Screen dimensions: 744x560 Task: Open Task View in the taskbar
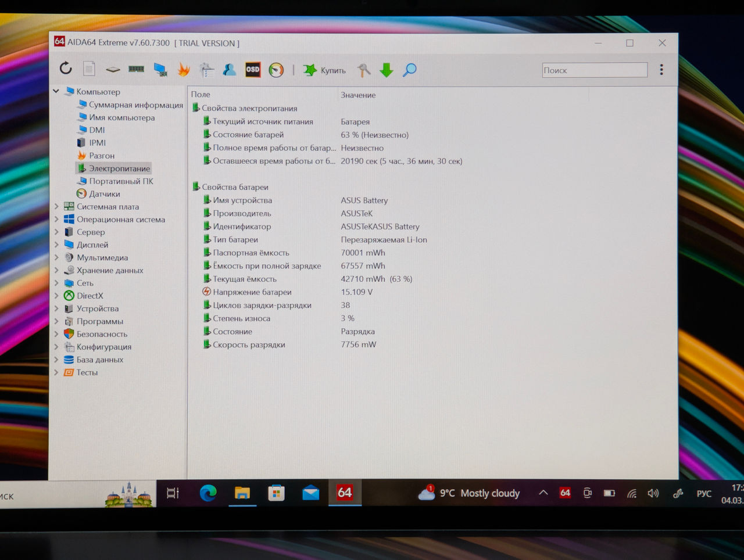(173, 493)
